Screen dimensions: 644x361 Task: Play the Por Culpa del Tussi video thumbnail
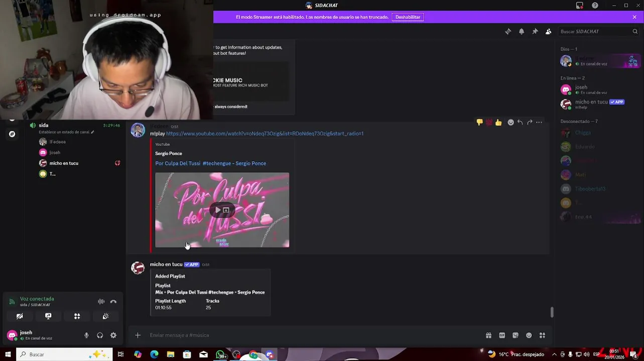click(217, 210)
